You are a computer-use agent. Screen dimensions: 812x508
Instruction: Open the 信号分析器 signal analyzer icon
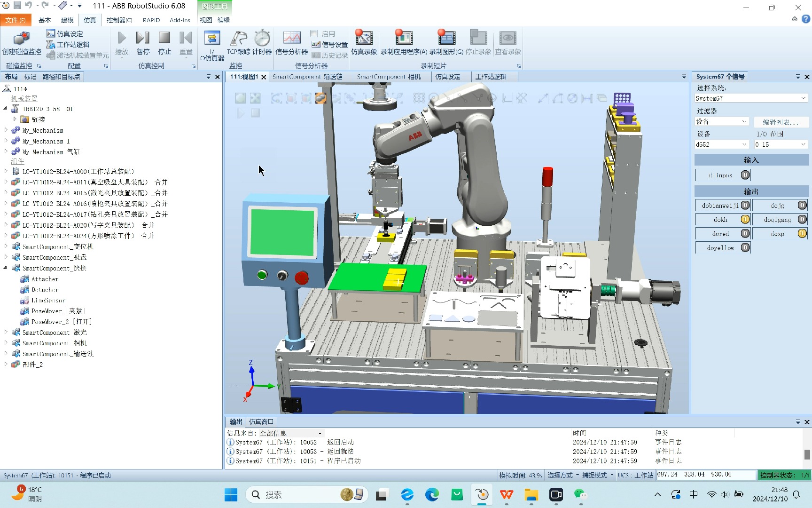click(291, 38)
